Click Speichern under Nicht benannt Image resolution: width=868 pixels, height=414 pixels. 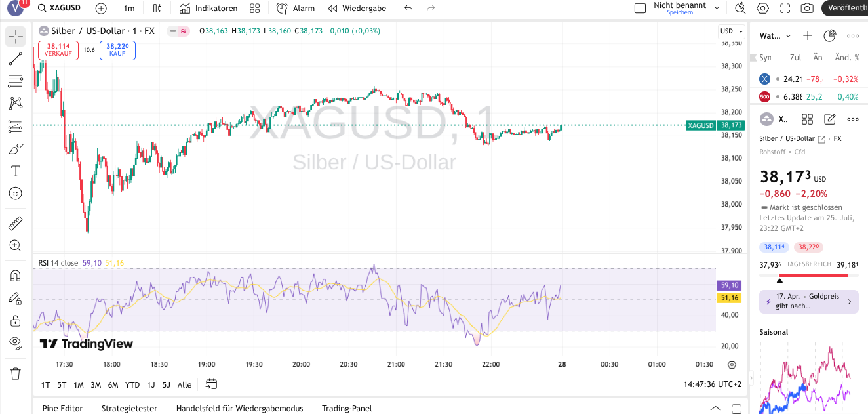(680, 12)
